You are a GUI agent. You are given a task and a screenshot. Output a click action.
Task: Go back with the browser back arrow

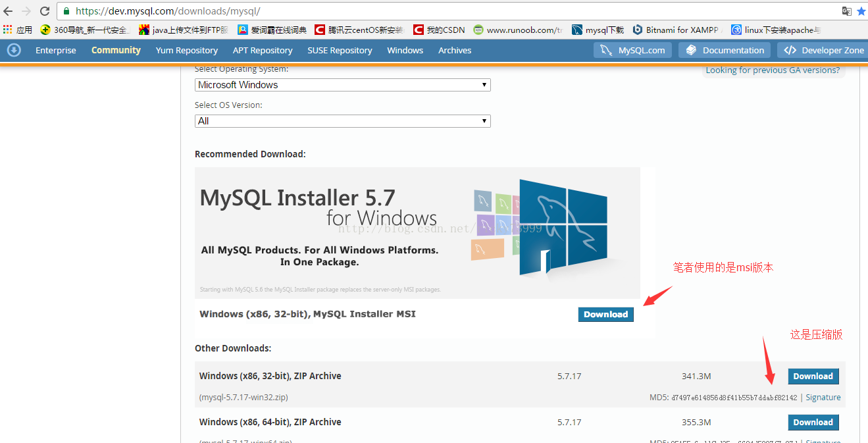click(8, 11)
